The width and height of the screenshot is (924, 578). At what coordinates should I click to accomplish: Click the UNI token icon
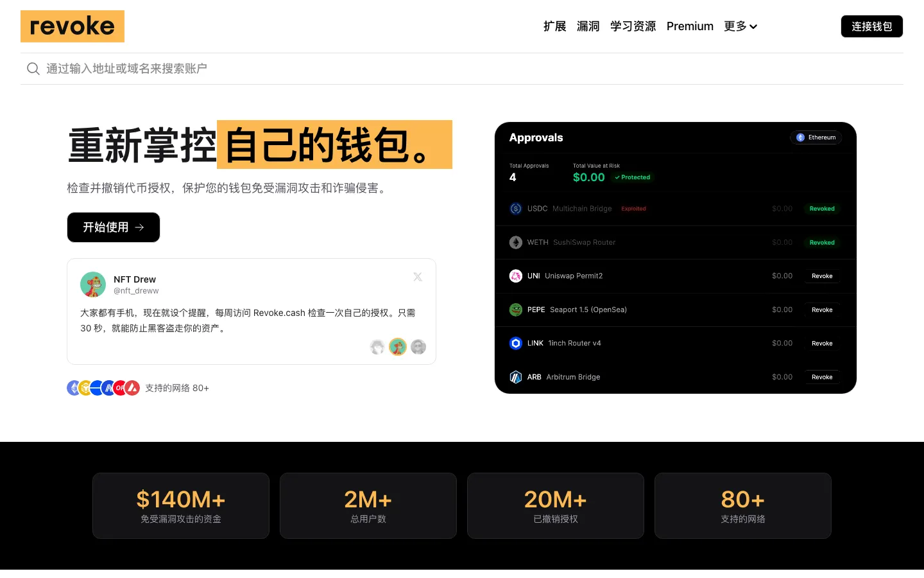click(x=516, y=276)
